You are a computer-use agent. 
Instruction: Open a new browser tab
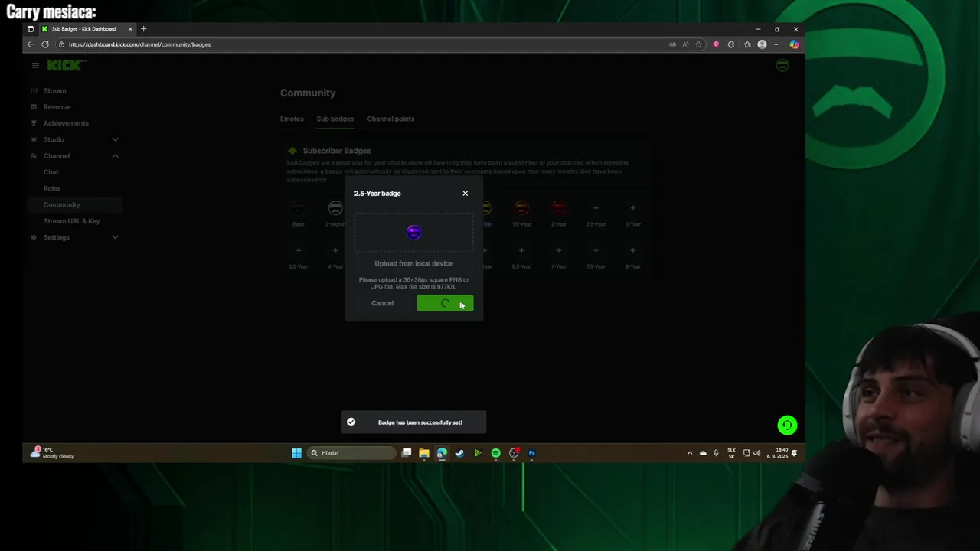pos(143,29)
